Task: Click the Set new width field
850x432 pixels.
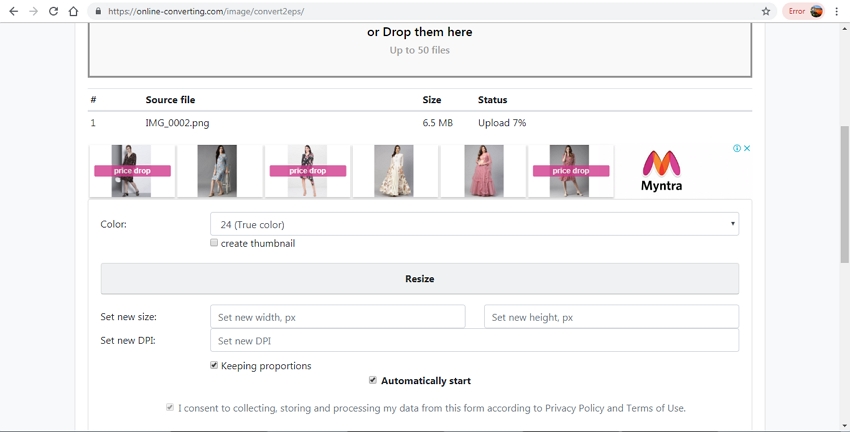Action: click(337, 317)
